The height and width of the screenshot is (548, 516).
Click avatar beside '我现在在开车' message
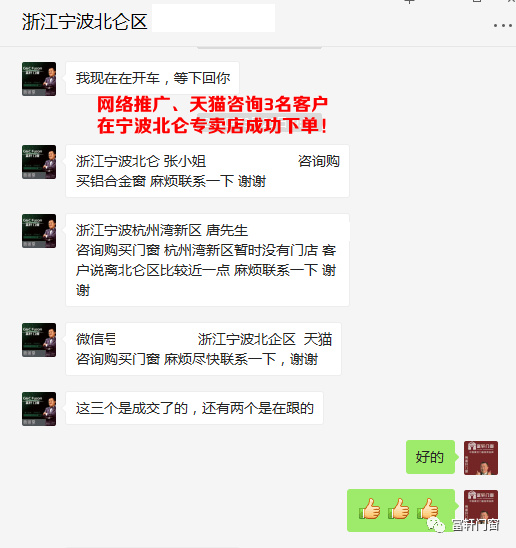point(39,79)
